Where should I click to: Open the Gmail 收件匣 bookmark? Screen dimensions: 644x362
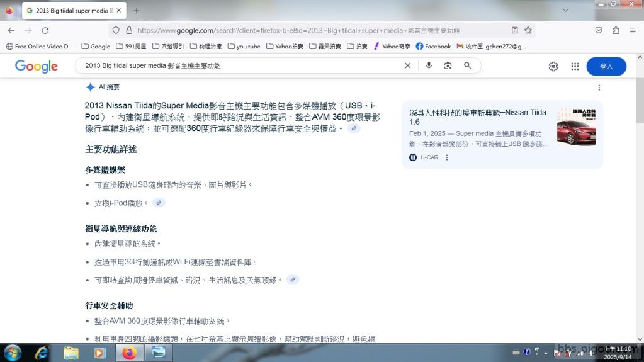[x=491, y=47]
